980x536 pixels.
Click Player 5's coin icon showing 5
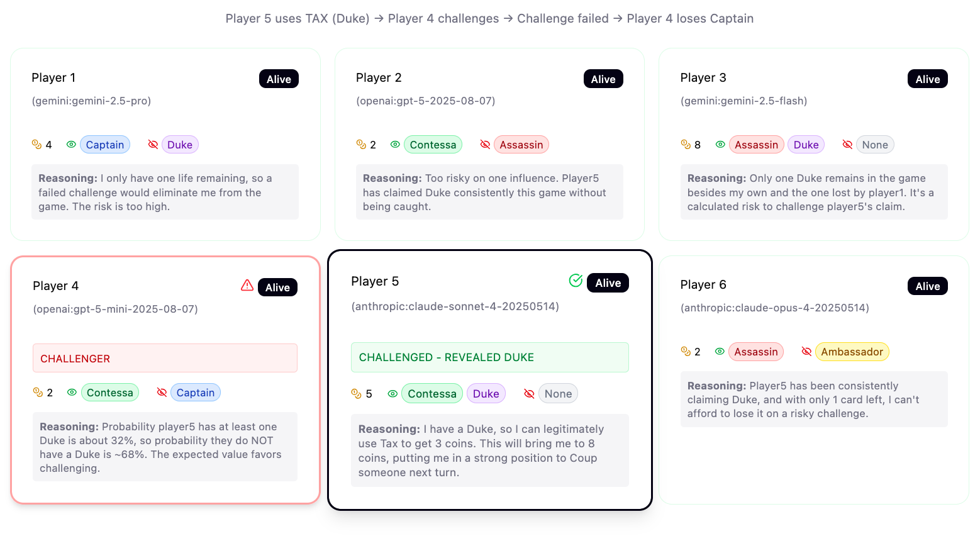tap(356, 394)
